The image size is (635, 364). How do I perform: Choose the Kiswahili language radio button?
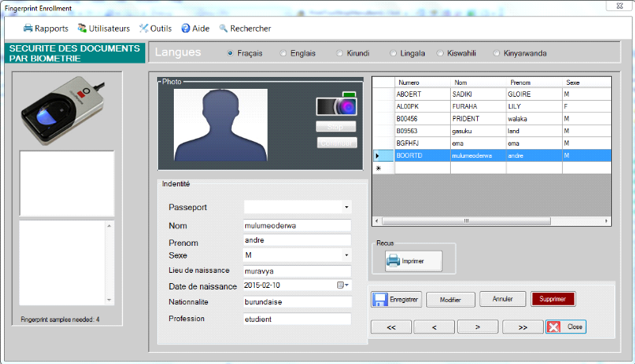click(441, 54)
